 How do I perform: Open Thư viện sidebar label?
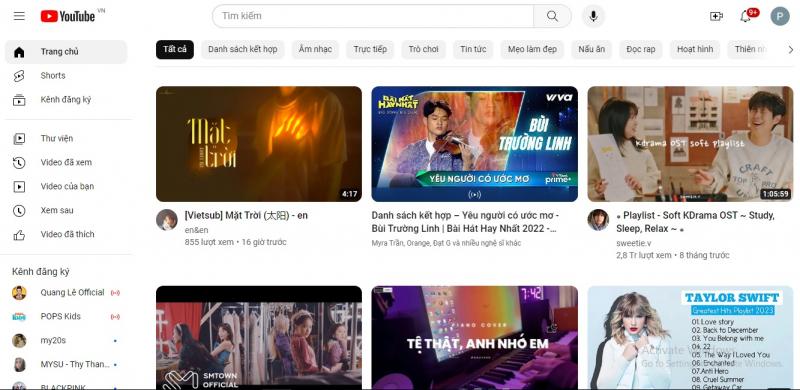[57, 139]
